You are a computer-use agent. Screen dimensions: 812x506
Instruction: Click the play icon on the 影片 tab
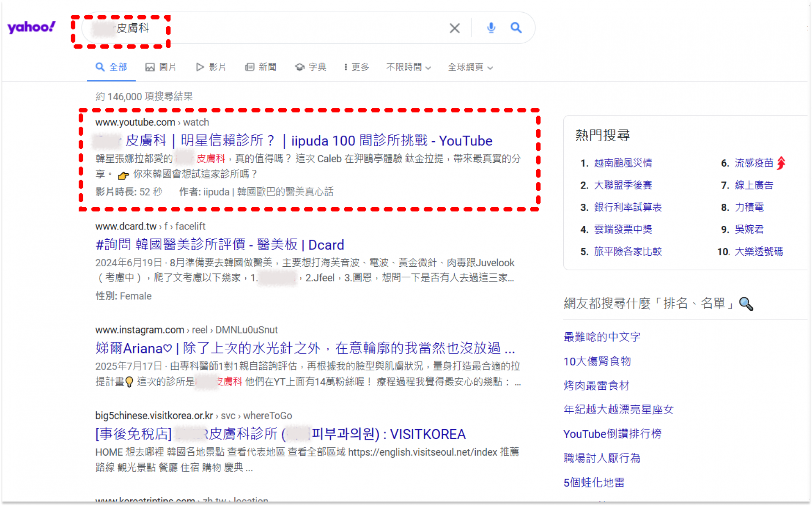[x=199, y=67]
